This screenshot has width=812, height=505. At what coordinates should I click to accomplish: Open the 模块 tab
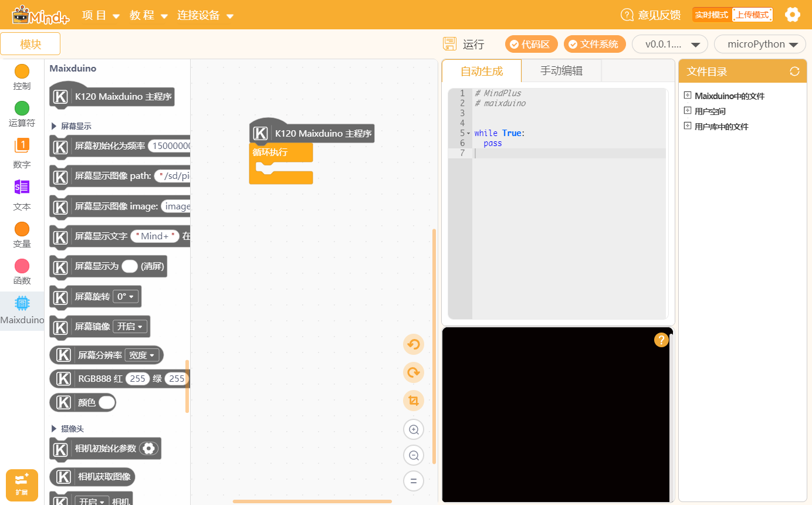coord(31,44)
